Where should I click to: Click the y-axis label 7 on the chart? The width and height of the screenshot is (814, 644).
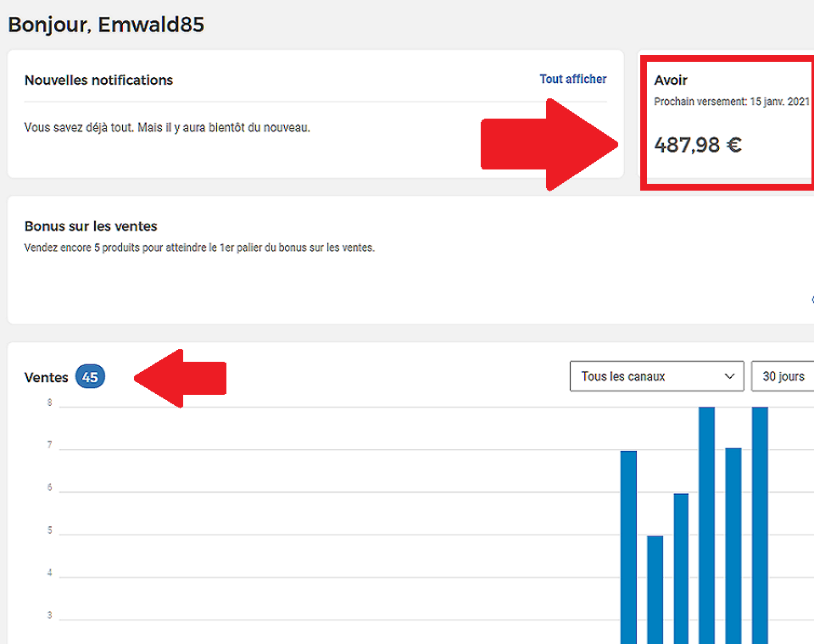click(50, 445)
